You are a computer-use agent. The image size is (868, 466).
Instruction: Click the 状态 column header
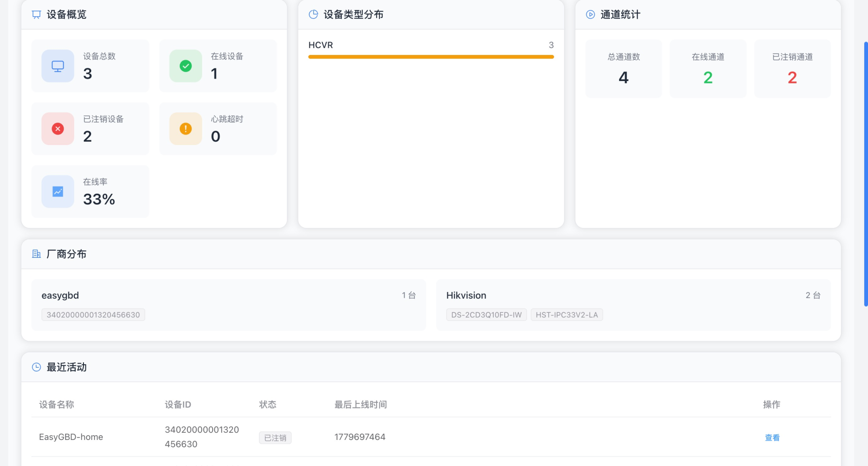coord(268,404)
